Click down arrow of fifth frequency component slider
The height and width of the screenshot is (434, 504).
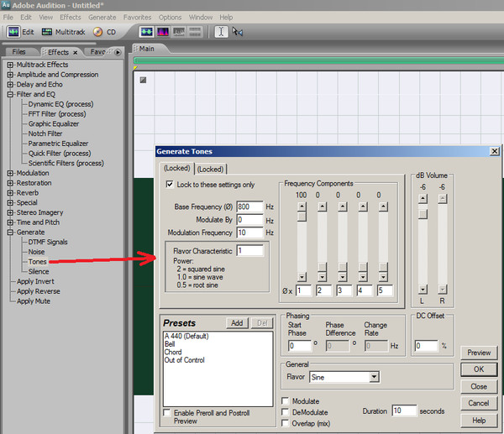383,277
